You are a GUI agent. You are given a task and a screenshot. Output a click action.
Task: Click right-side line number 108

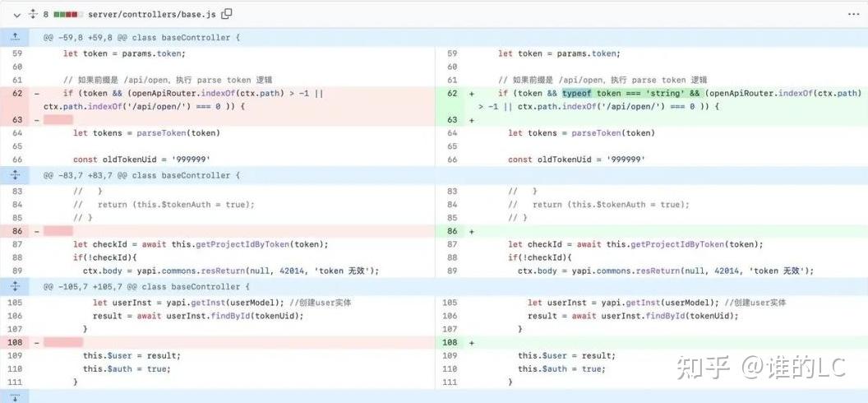click(450, 341)
